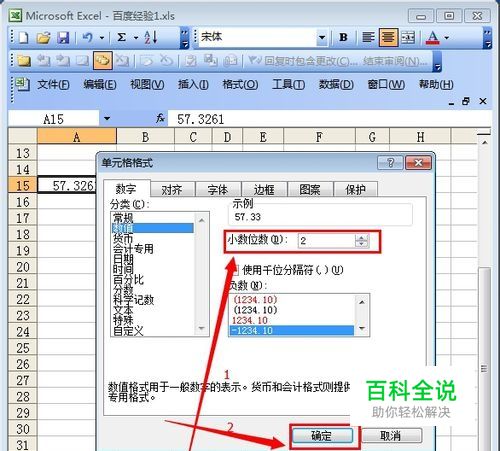Toggle bold formatting

click(343, 37)
